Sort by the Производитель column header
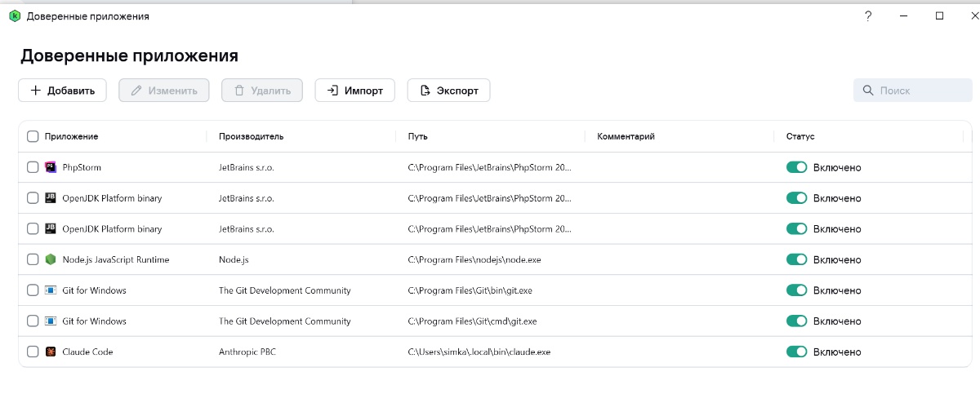This screenshot has width=980, height=416. tap(251, 136)
